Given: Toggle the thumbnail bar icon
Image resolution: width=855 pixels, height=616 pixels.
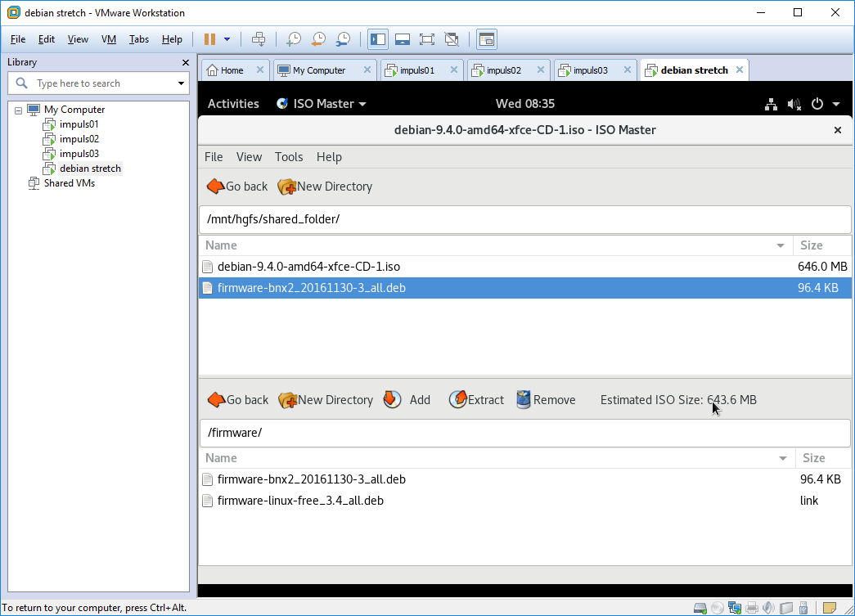Looking at the screenshot, I should point(403,39).
